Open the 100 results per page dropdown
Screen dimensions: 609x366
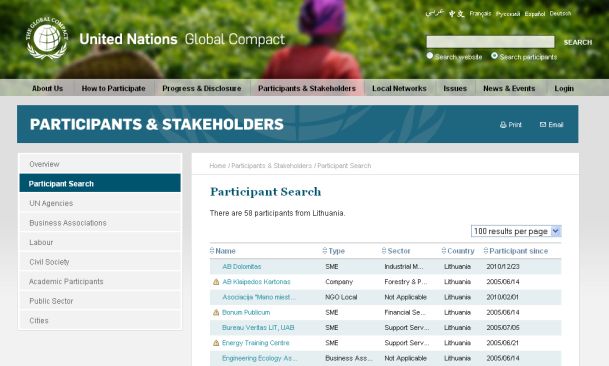coord(516,231)
